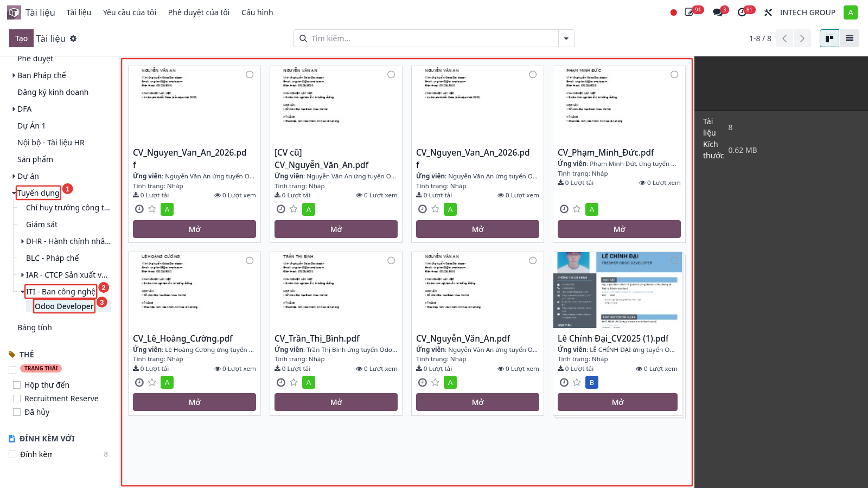Tick the Hộp thư đến checkbox
This screenshot has width=868, height=488.
coord(17,385)
